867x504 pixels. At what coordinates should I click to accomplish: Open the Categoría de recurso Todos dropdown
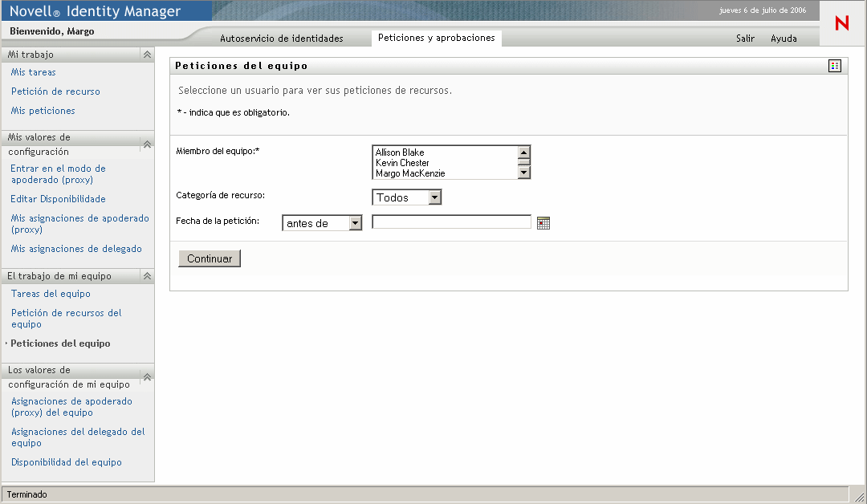tap(407, 197)
